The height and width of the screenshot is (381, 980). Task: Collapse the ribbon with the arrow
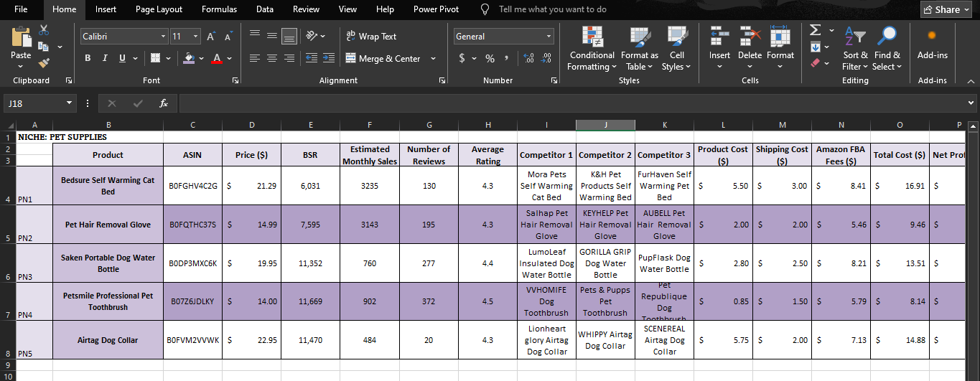(x=972, y=81)
